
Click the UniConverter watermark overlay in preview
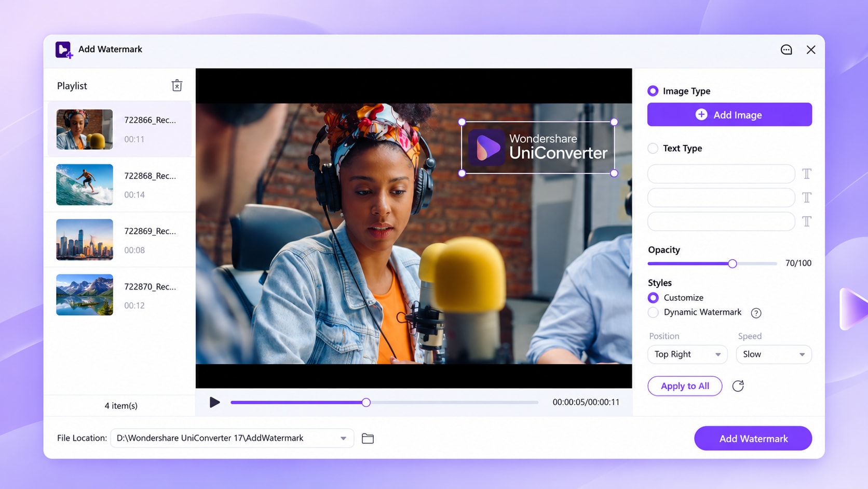tap(538, 148)
